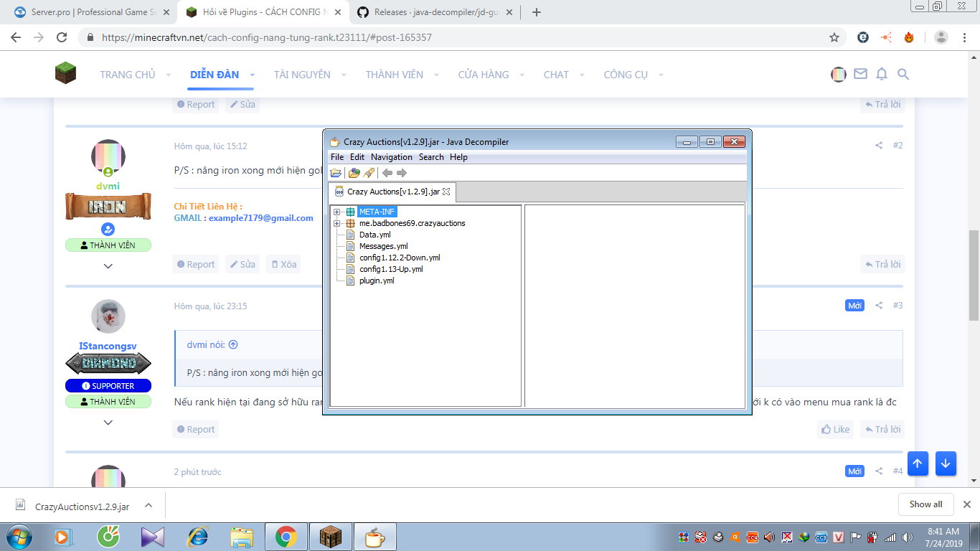Switch to the Releases java-decompiler GitHub tab
This screenshot has width=980, height=551.
click(x=435, y=12)
